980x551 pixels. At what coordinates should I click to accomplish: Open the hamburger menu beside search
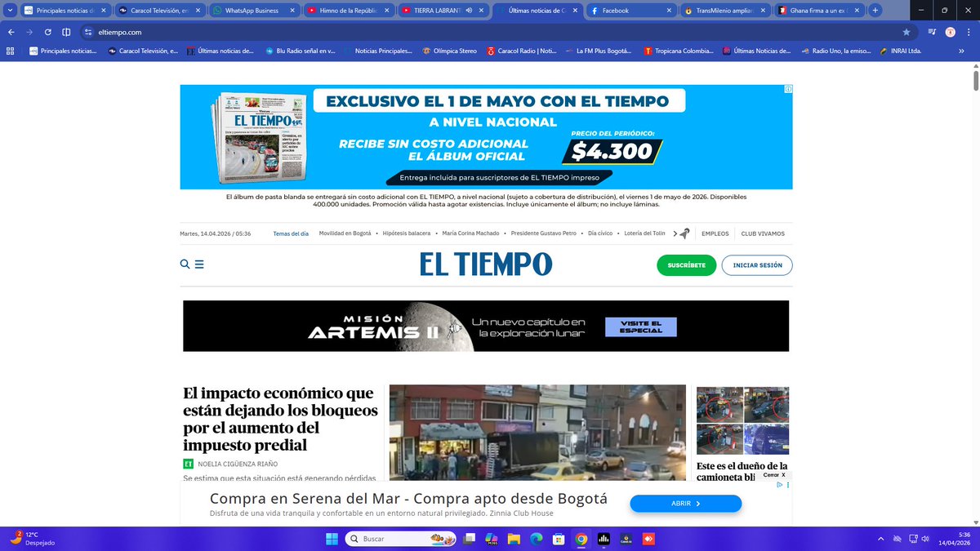click(x=199, y=264)
